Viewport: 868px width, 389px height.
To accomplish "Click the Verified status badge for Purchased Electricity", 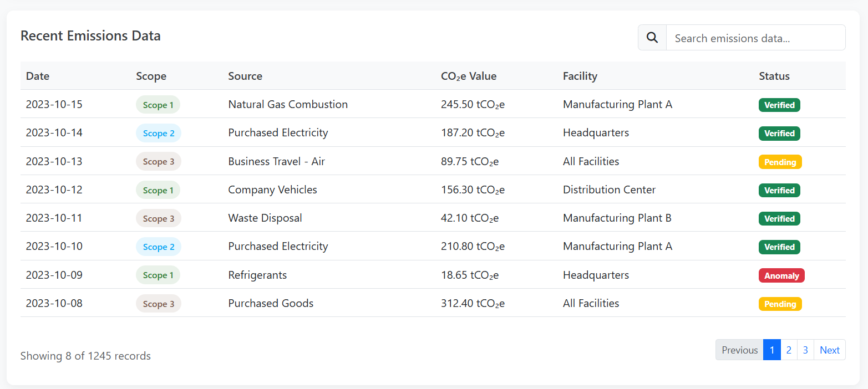I will tap(779, 133).
